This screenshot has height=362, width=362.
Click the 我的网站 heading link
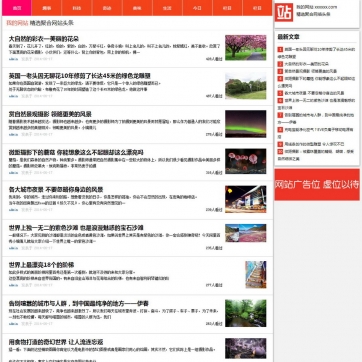click(17, 23)
